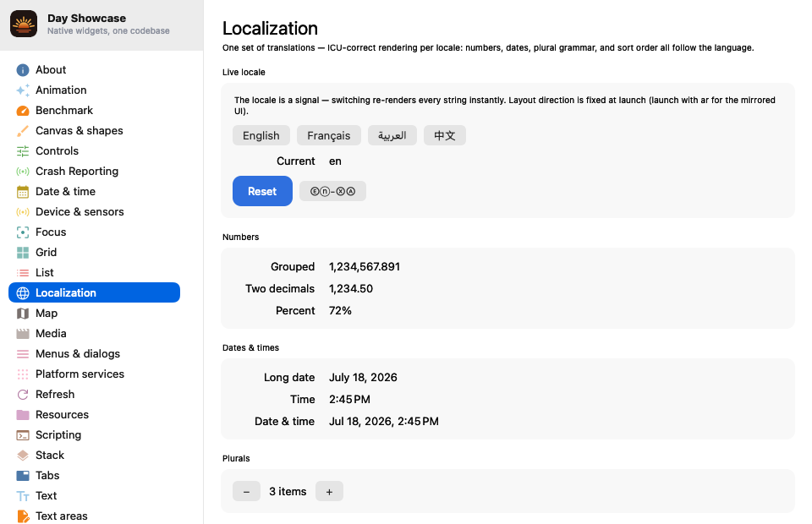Click the '3 items' plural text
Image resolution: width=812 pixels, height=524 pixels.
(288, 491)
